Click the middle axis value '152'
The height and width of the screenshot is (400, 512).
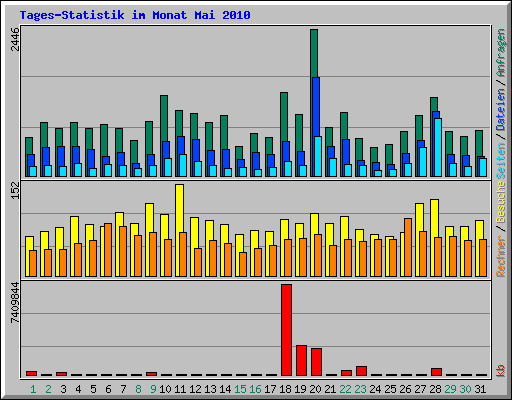[15, 191]
